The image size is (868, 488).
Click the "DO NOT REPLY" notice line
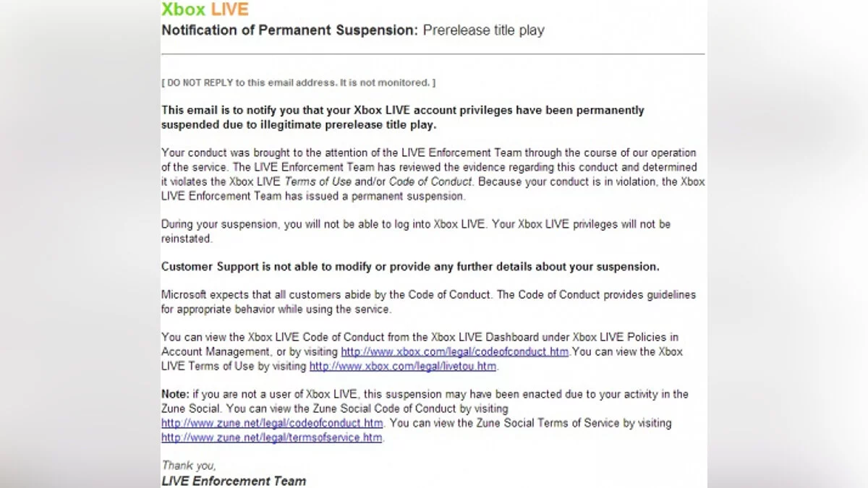[x=298, y=82]
